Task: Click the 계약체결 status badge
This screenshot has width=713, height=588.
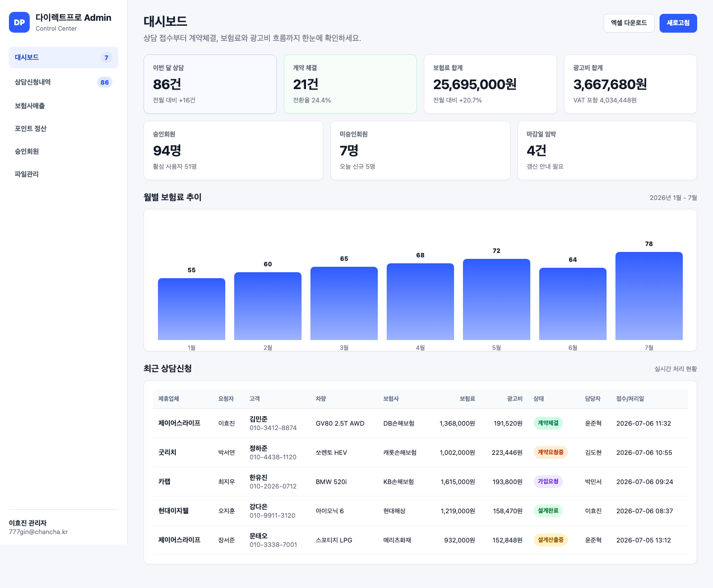Action: coord(548,423)
